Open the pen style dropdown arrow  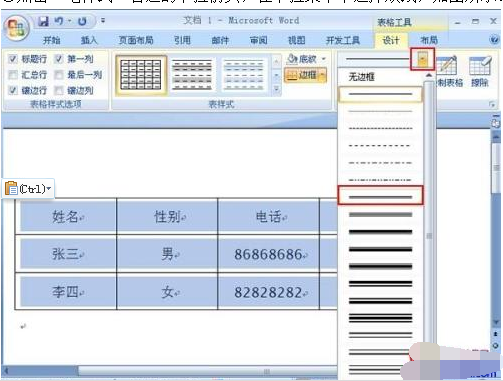point(422,59)
